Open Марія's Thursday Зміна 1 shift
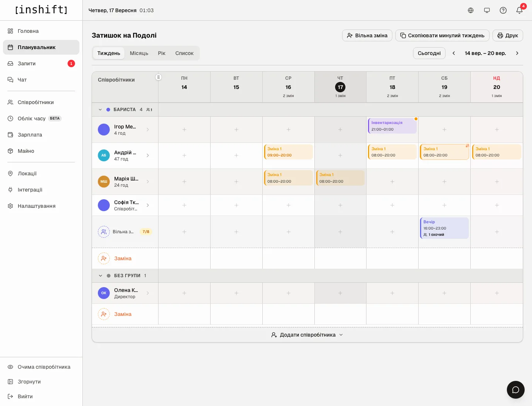 (x=340, y=178)
